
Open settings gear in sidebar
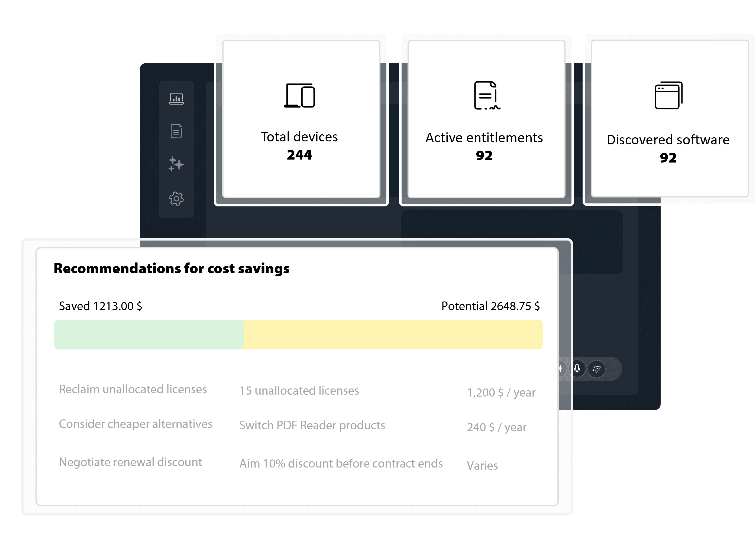coord(176,199)
